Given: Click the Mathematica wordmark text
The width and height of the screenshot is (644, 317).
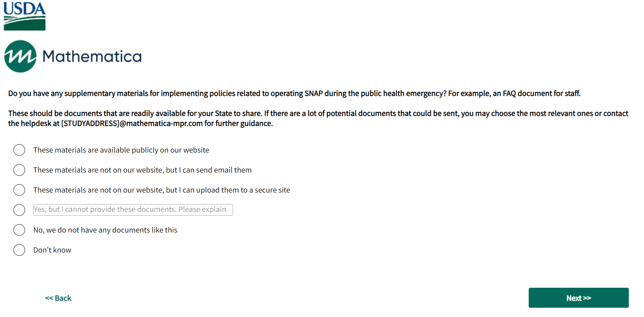Looking at the screenshot, I should [92, 56].
